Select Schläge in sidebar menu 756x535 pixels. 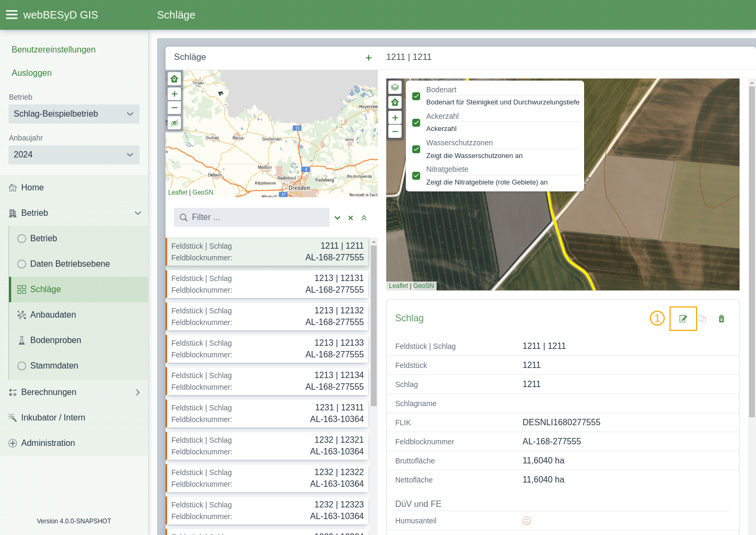[x=79, y=290]
